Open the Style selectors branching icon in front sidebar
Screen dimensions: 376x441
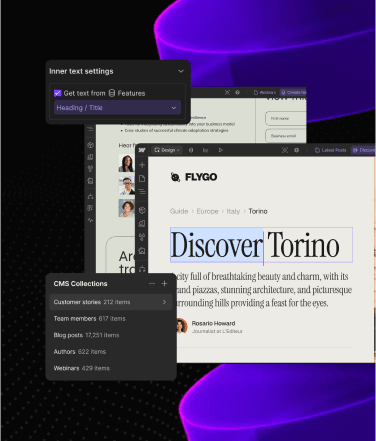pyautogui.click(x=142, y=237)
